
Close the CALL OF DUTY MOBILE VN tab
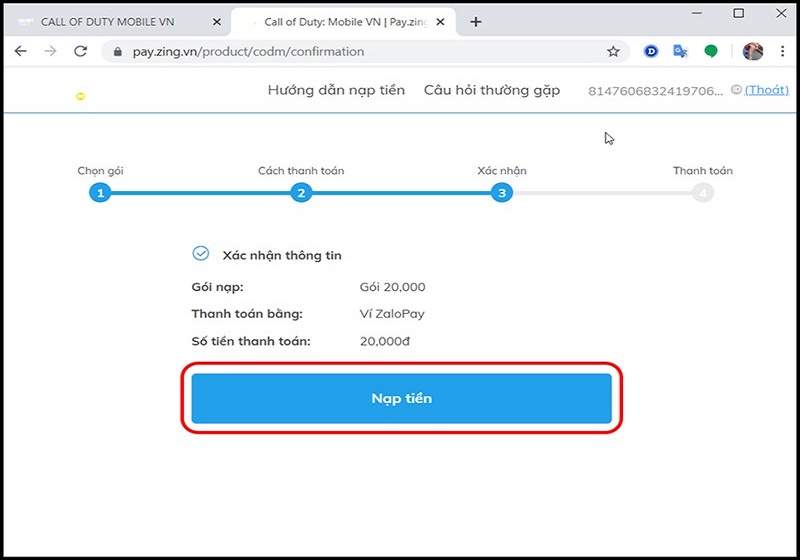[217, 22]
